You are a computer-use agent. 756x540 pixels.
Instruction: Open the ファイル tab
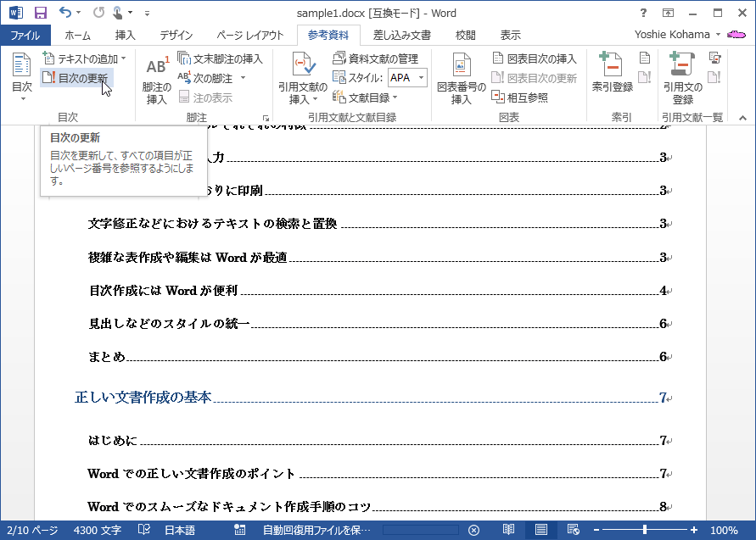coord(25,35)
